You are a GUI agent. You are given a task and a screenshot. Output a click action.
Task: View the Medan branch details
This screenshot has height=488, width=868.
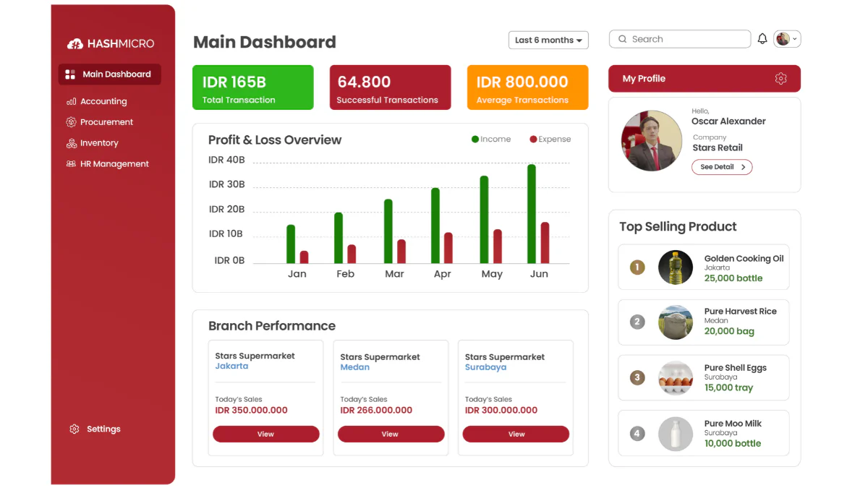391,434
